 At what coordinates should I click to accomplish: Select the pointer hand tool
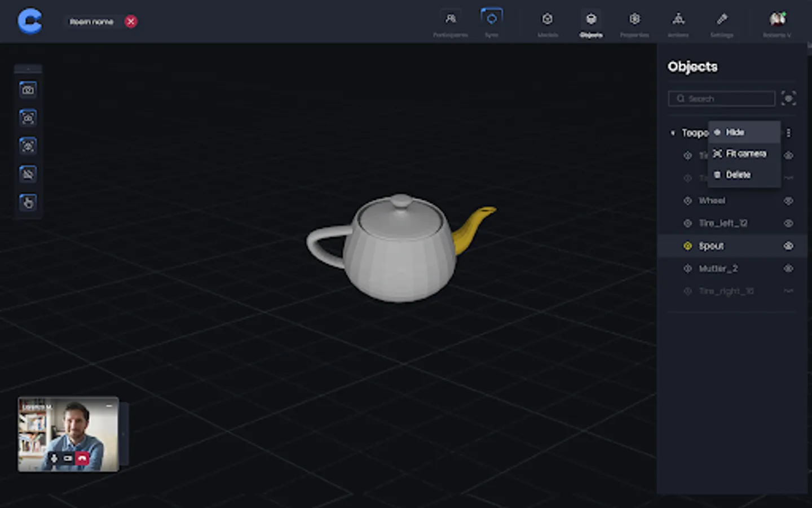28,202
